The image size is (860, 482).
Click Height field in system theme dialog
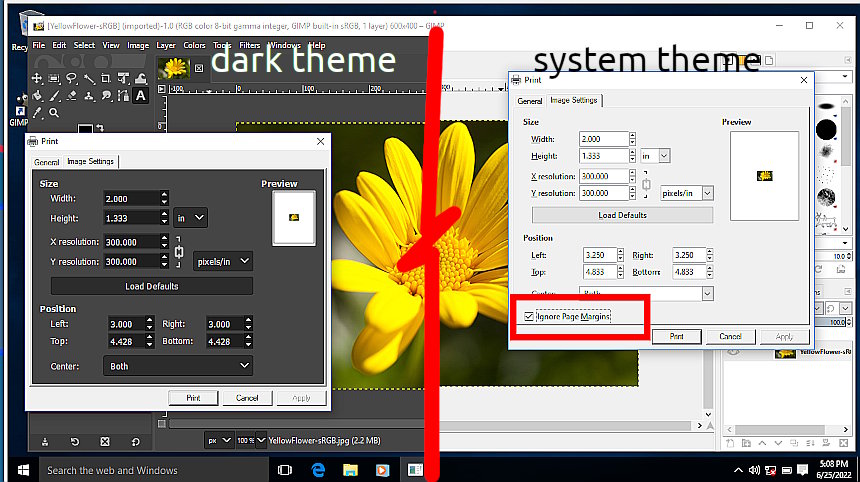click(x=603, y=156)
